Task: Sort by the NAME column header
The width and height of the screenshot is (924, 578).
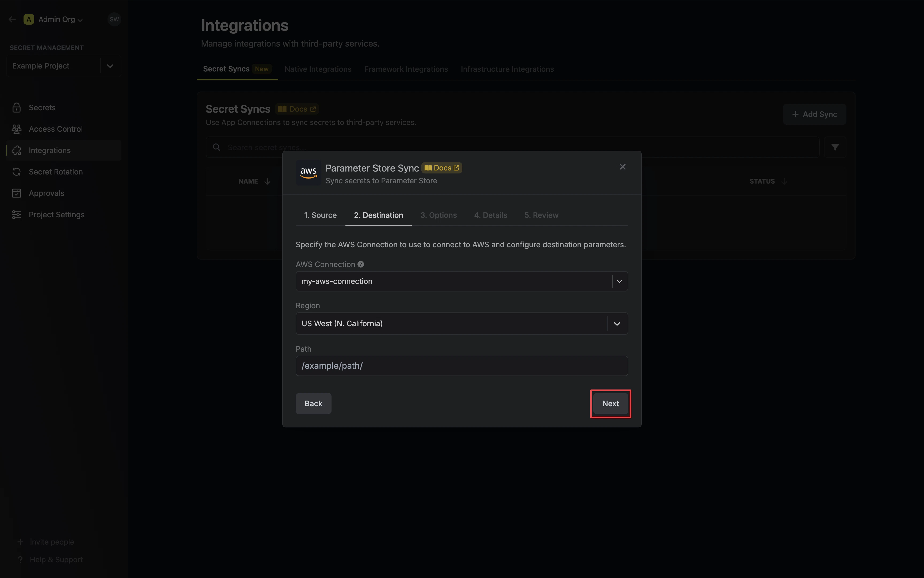Action: pos(254,181)
